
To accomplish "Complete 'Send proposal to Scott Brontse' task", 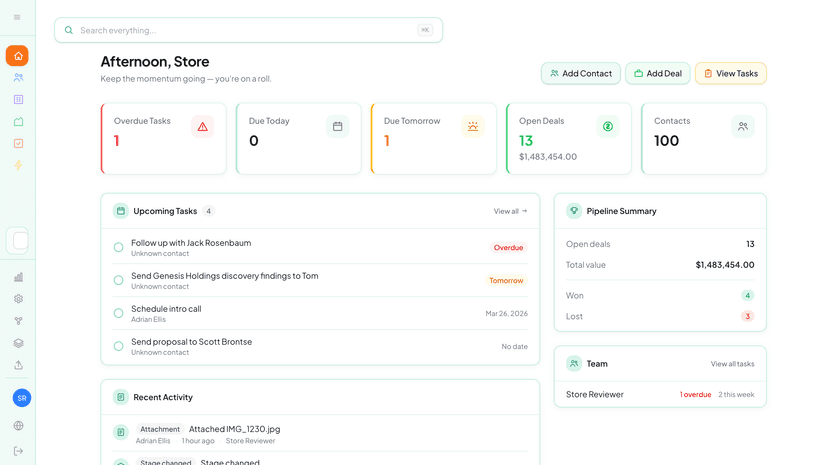I will coord(118,346).
